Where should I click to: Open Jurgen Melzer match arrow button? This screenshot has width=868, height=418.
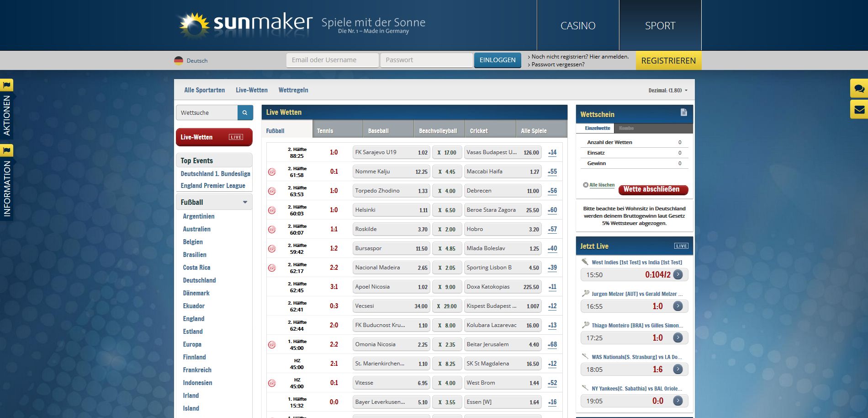pos(678,306)
